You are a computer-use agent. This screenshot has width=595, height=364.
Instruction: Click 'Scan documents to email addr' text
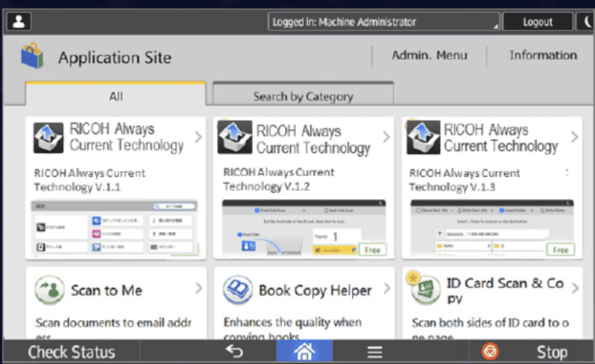(113, 323)
